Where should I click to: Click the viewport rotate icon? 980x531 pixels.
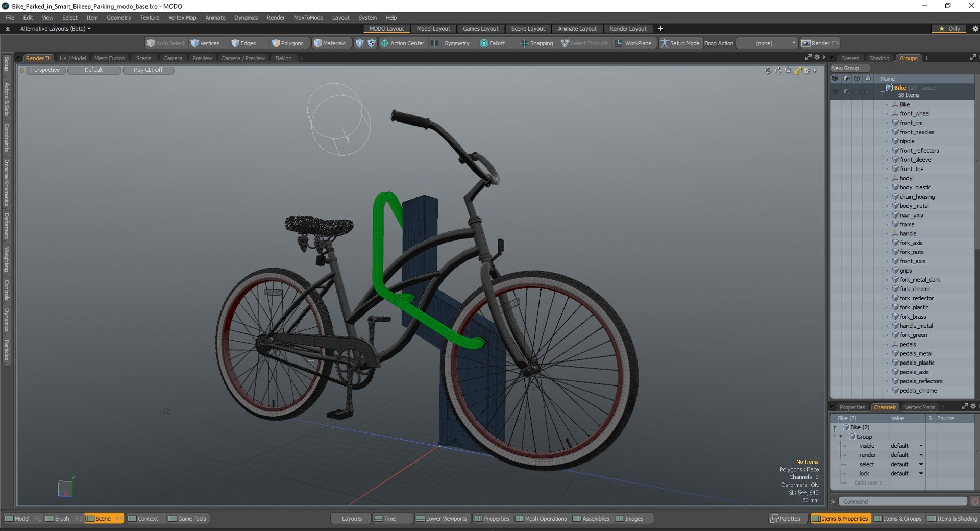(x=778, y=70)
